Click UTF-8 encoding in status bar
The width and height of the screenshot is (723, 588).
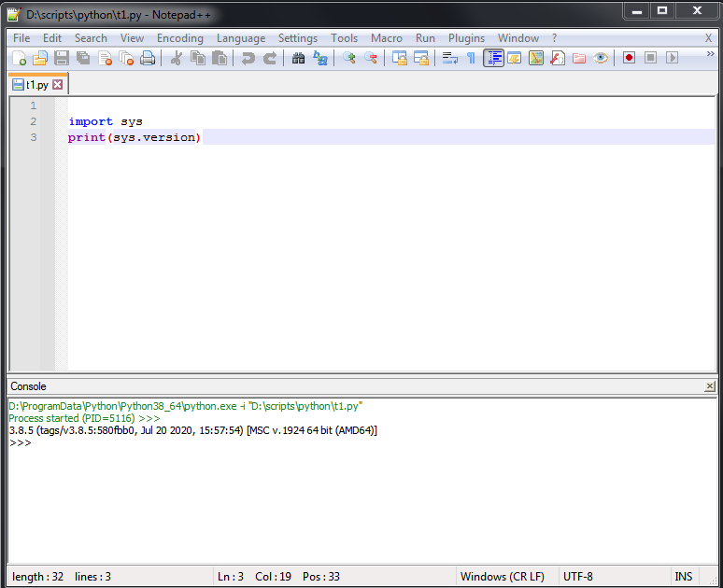tap(578, 577)
